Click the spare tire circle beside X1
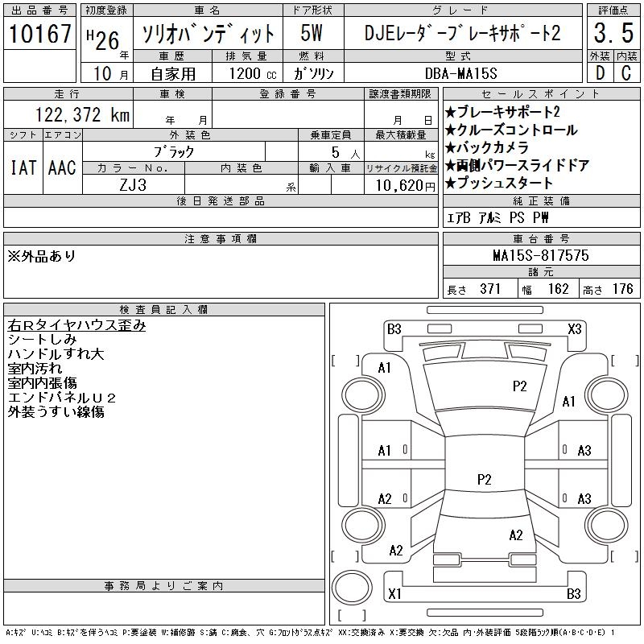This screenshot has height=644, width=644. (x=352, y=588)
